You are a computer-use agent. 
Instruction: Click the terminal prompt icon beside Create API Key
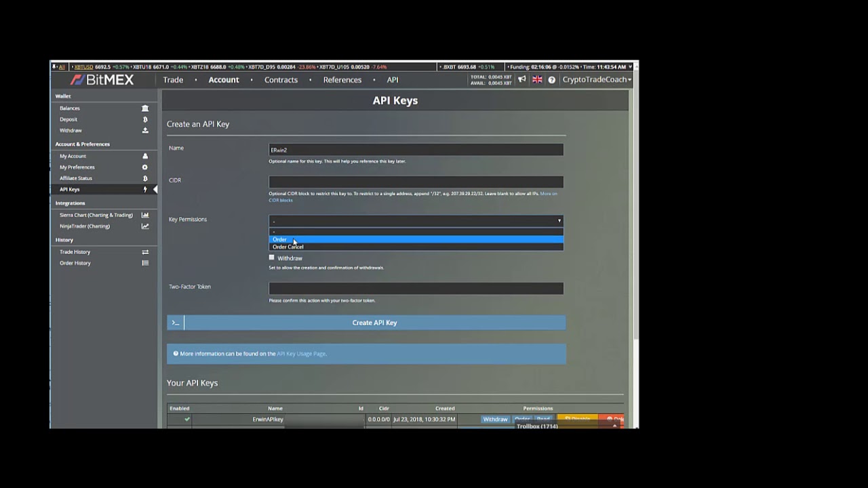click(x=176, y=323)
